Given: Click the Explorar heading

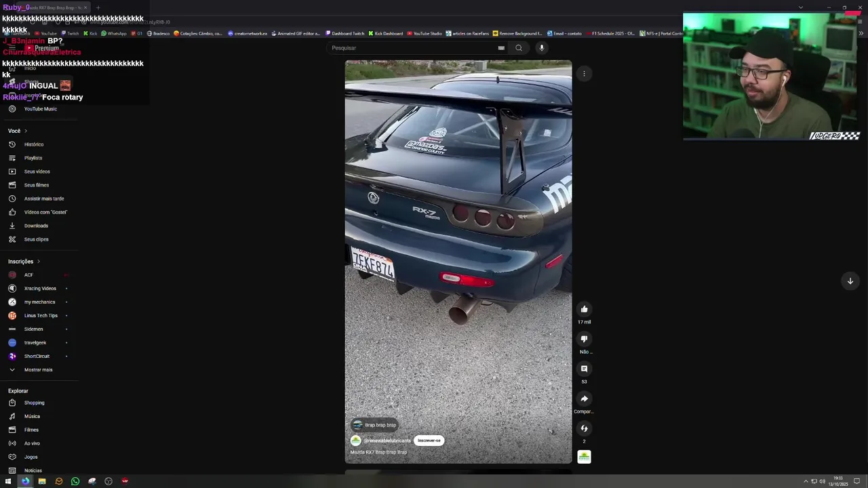Looking at the screenshot, I should click(x=18, y=391).
